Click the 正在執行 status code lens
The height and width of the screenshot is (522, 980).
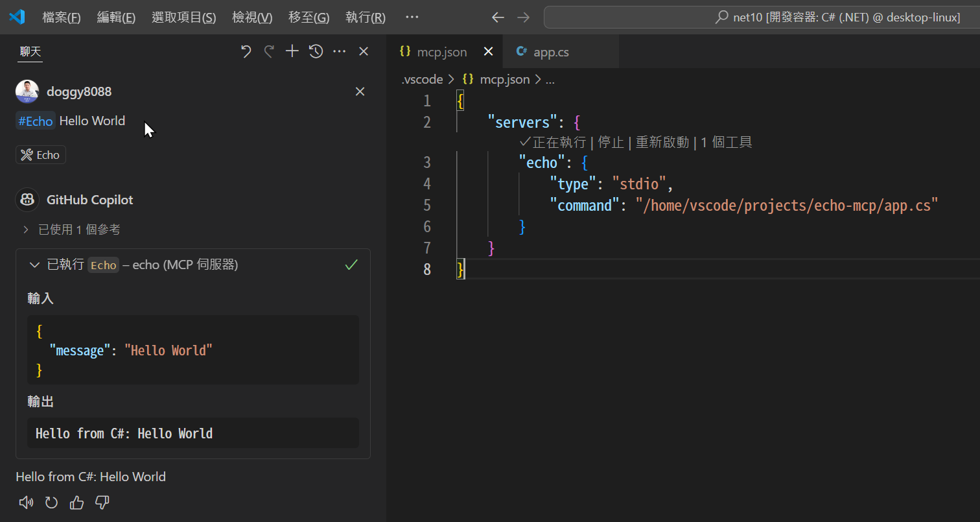click(x=553, y=143)
